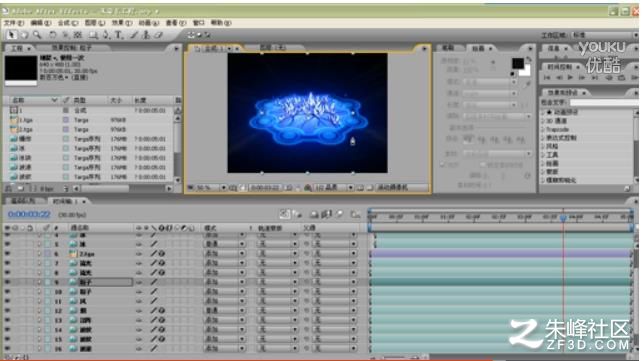Image resolution: width=642 pixels, height=361 pixels.
Task: Select the Selection arrow tool
Action: tap(11, 35)
